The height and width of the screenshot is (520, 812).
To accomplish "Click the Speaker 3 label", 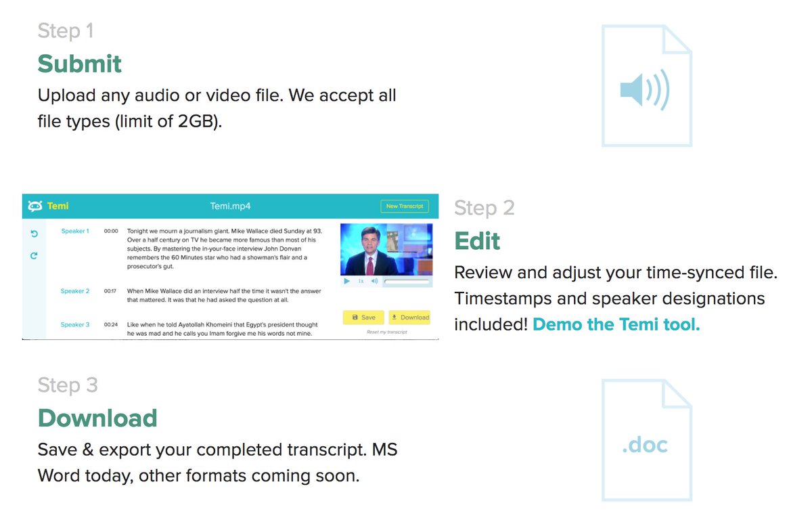I will pyautogui.click(x=75, y=324).
